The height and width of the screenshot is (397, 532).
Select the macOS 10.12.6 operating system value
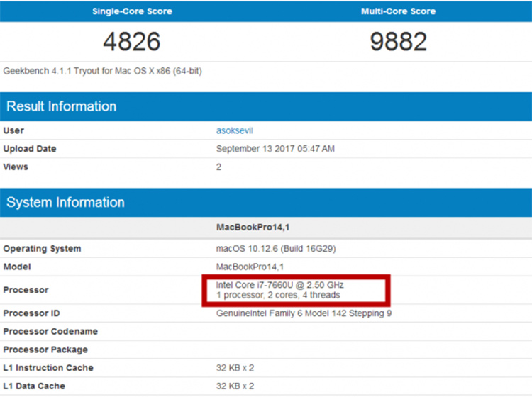click(x=276, y=249)
